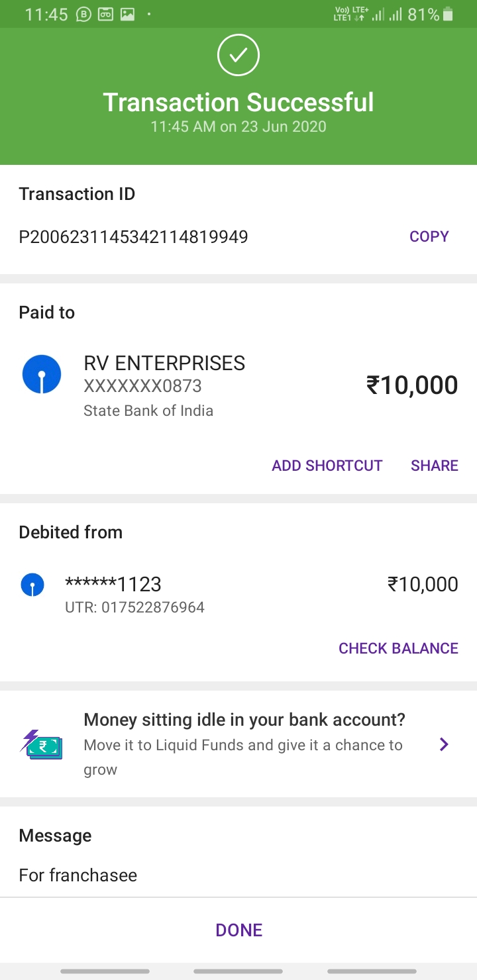Click the State Bank of India payee logo
This screenshot has width=477, height=980.
(x=42, y=375)
